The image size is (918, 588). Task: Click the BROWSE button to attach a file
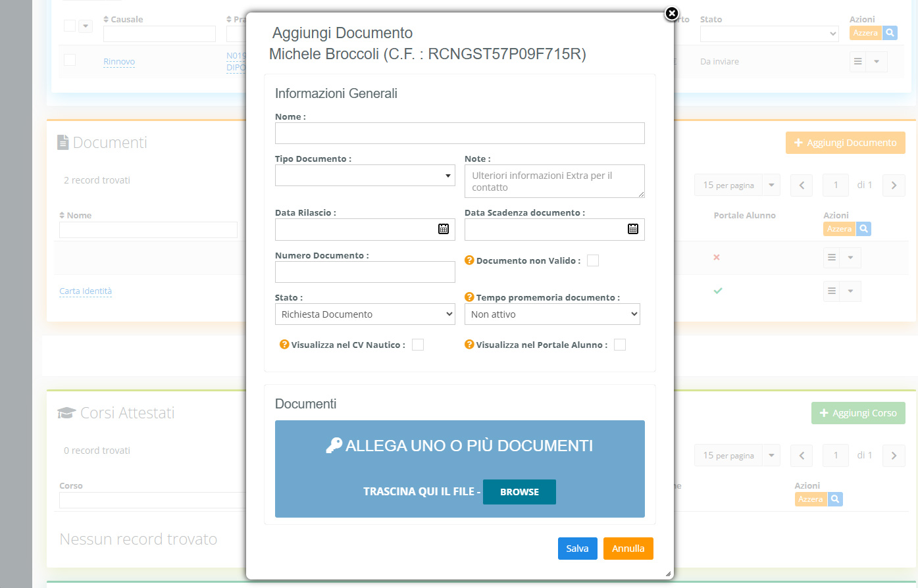[x=519, y=492]
